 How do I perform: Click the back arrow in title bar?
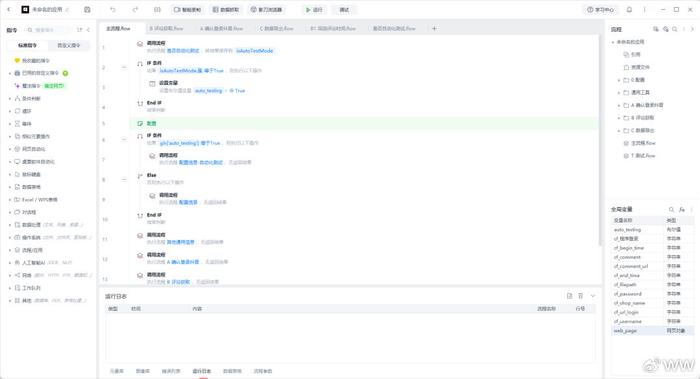(x=8, y=9)
